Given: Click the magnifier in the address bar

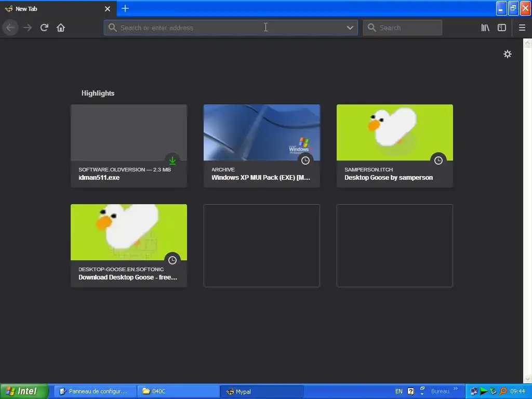Looking at the screenshot, I should [x=112, y=28].
